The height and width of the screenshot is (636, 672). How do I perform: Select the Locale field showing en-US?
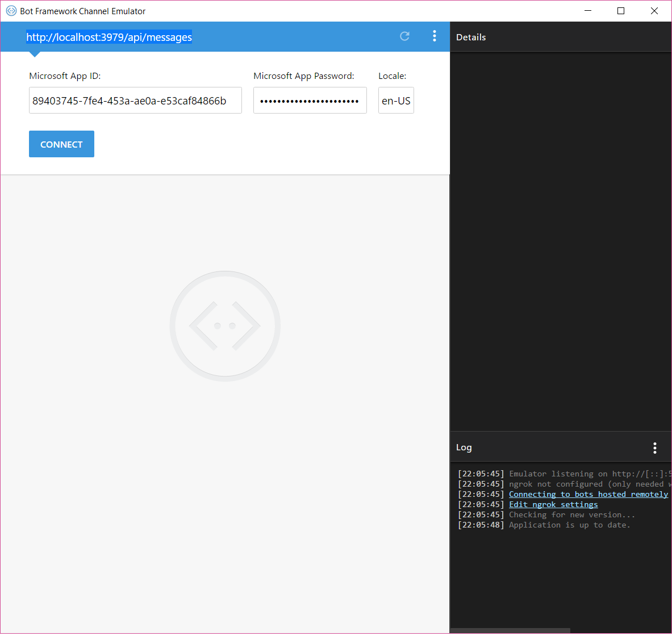tap(396, 101)
